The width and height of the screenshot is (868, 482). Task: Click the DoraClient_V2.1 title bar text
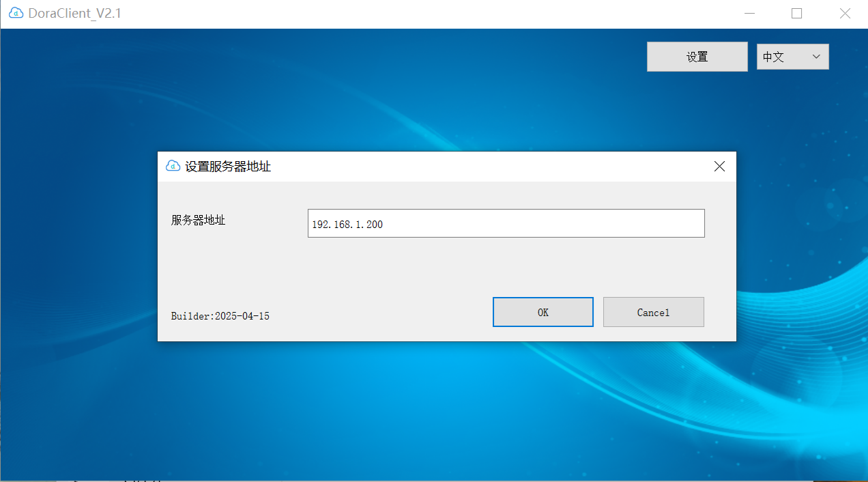(75, 13)
